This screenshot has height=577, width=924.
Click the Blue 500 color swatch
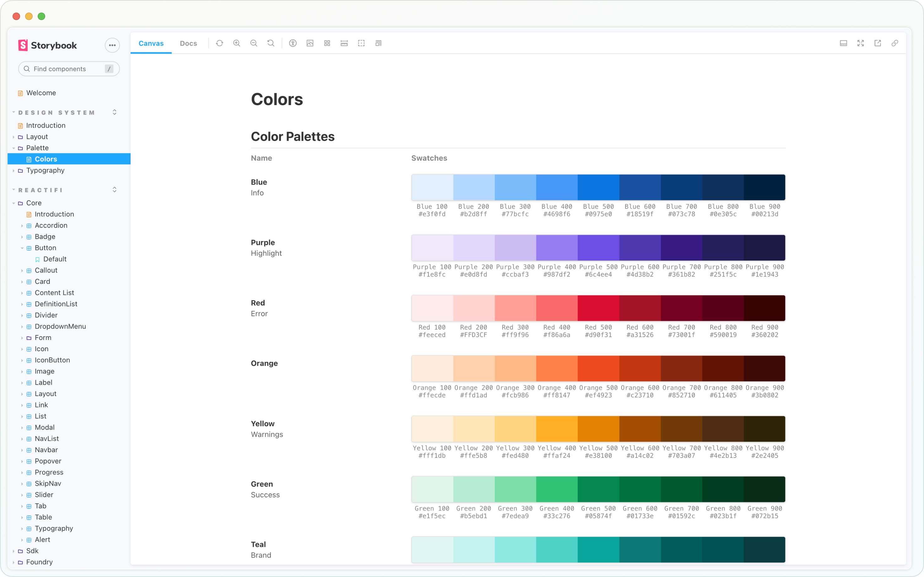[x=598, y=188]
